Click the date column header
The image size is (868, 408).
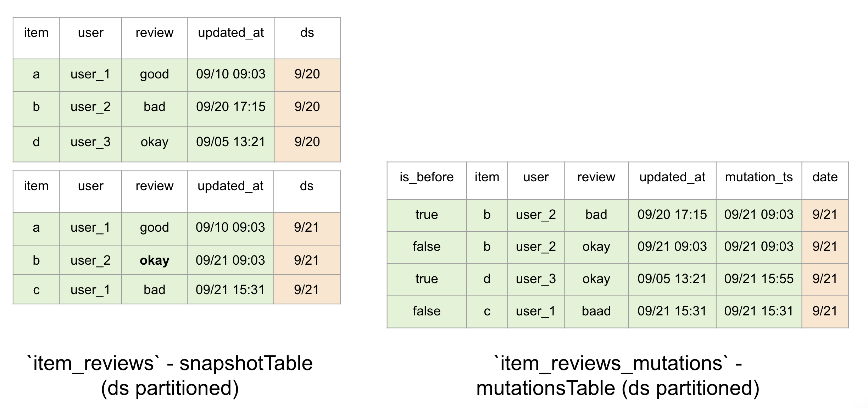click(x=825, y=177)
